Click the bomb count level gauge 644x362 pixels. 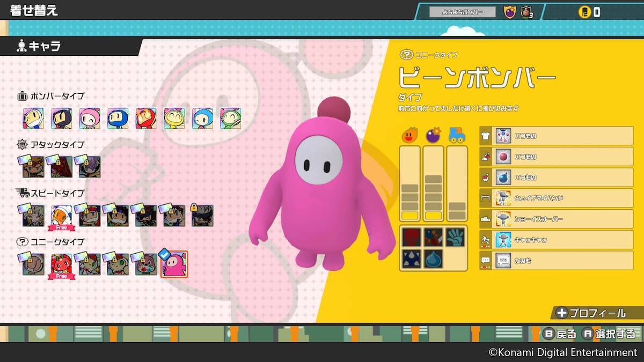tap(433, 183)
